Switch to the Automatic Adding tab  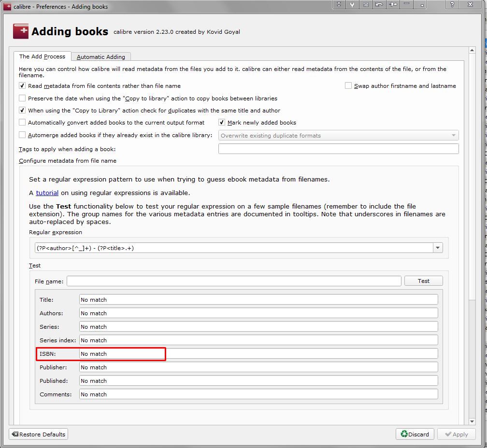click(x=100, y=57)
